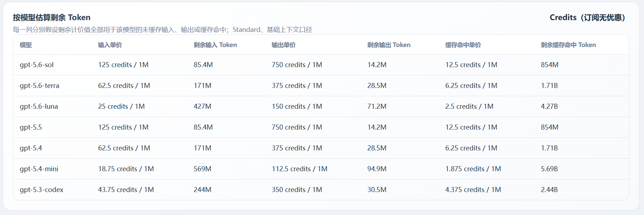Click output price 750 credits in gpt-5.6-sol row
644x215 pixels.
(x=297, y=65)
